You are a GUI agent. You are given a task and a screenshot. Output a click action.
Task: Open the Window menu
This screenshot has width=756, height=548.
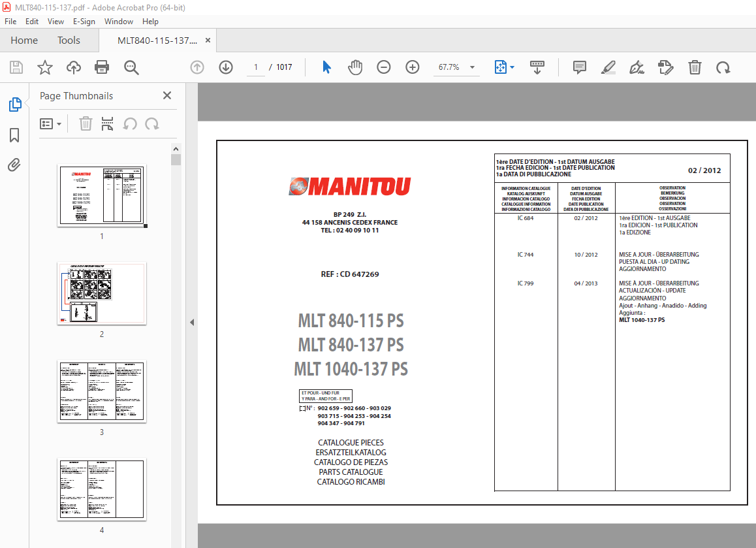point(119,21)
